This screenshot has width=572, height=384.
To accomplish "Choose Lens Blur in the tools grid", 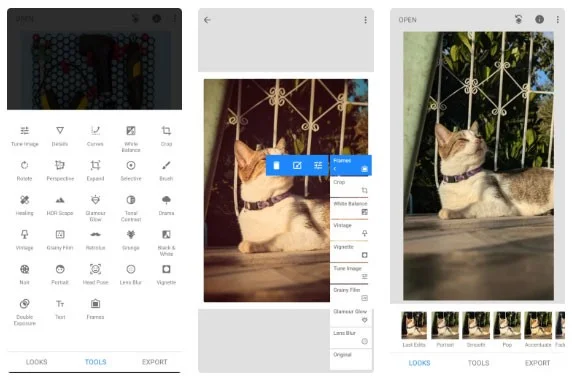I will 131,275.
